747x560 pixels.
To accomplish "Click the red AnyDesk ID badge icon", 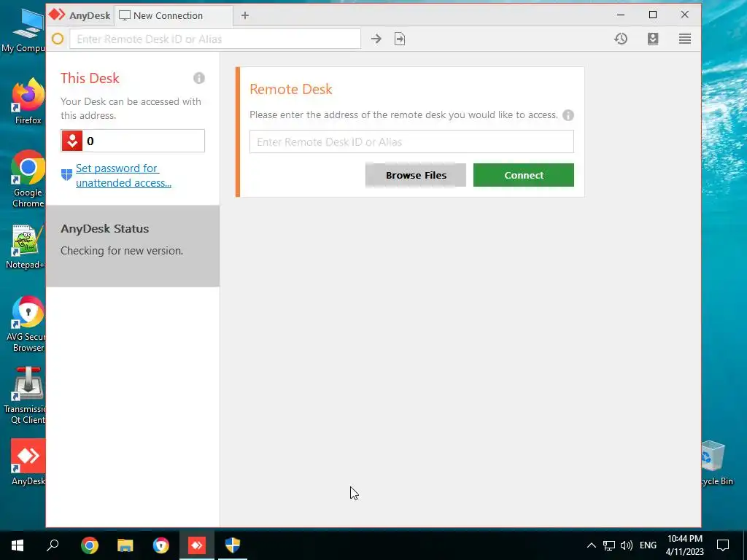I will click(72, 141).
